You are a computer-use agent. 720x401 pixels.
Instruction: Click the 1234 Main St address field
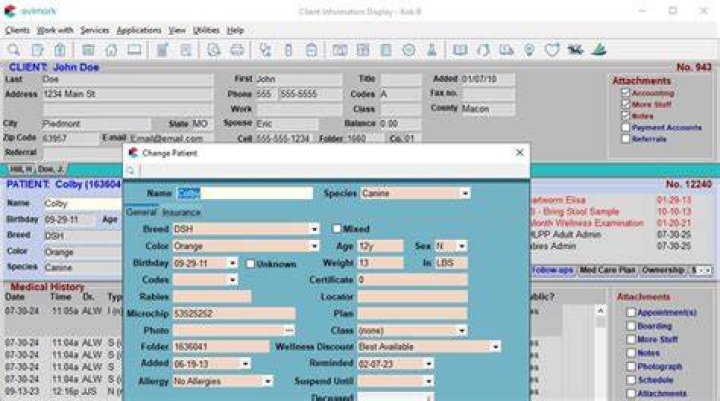128,94
